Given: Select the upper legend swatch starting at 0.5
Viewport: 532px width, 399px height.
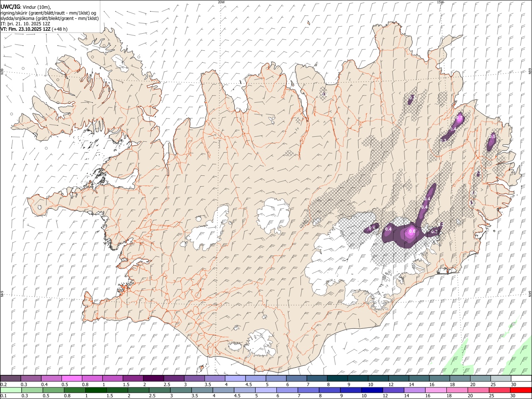Looking at the screenshot, I should coord(72,379).
